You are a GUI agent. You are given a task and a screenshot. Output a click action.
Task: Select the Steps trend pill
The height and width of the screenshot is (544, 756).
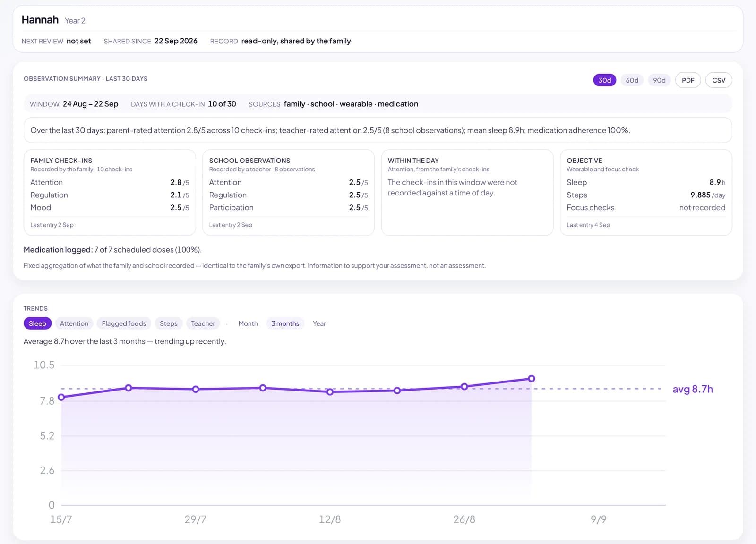click(169, 323)
